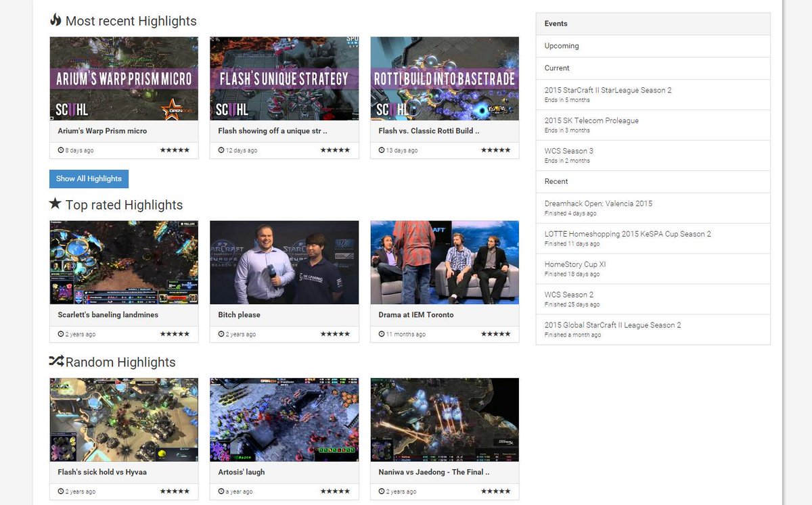Click the Flash showing off a unique str.. title
This screenshot has height=505, width=812.
click(273, 131)
